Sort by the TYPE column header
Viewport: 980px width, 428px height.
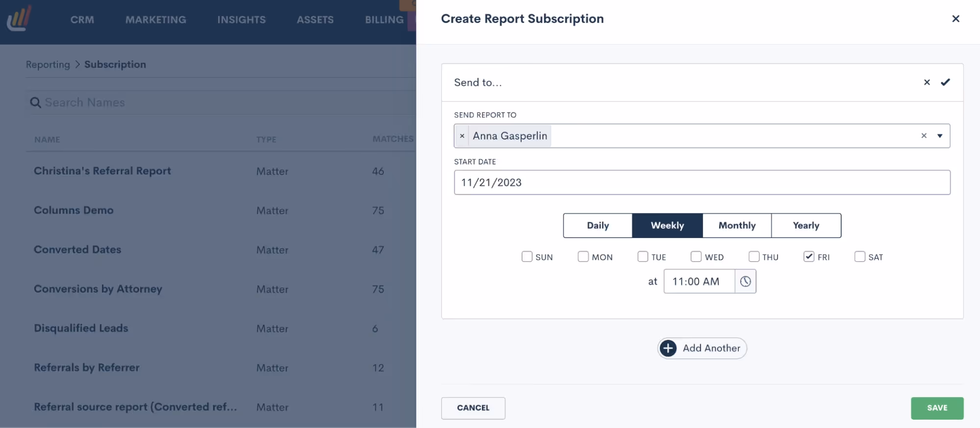click(x=266, y=140)
